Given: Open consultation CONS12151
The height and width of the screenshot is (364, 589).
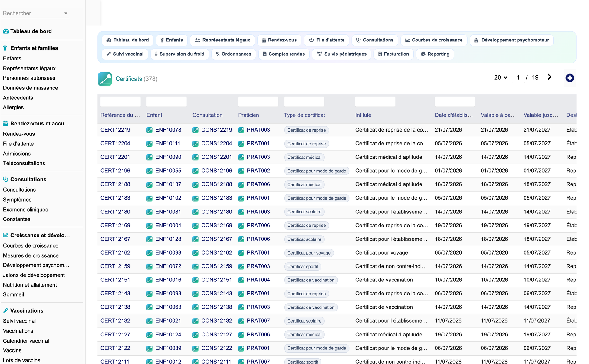Looking at the screenshot, I should (217, 280).
